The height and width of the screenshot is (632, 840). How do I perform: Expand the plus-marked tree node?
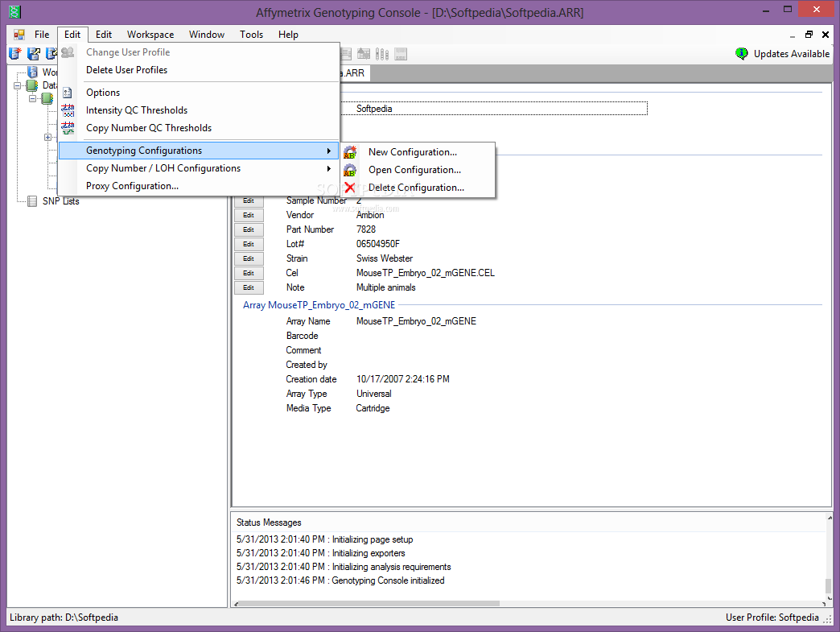47,137
